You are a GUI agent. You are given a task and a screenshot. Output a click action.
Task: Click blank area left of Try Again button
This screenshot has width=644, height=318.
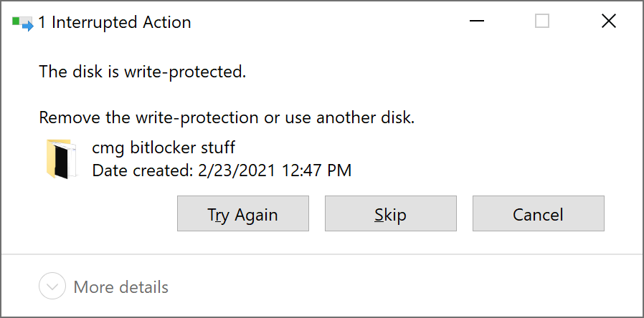(103, 213)
